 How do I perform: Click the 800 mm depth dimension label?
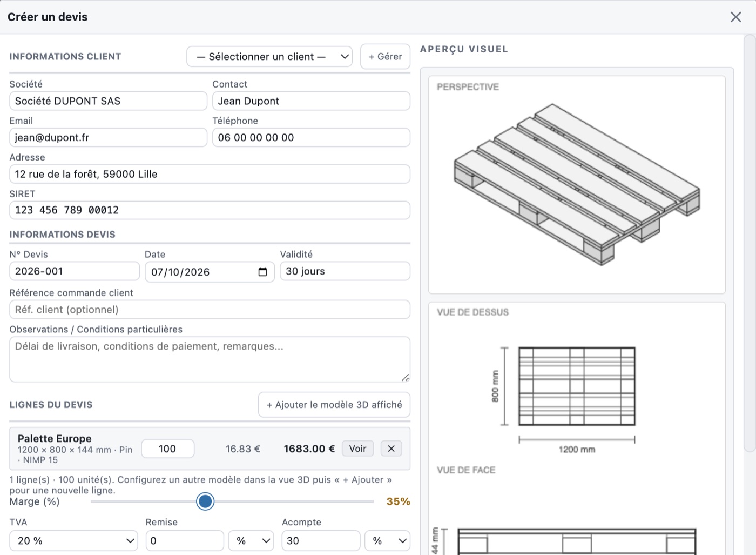(x=495, y=386)
